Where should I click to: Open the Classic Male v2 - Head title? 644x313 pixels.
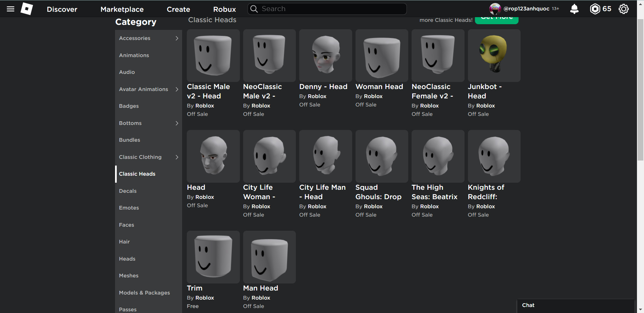pyautogui.click(x=208, y=91)
